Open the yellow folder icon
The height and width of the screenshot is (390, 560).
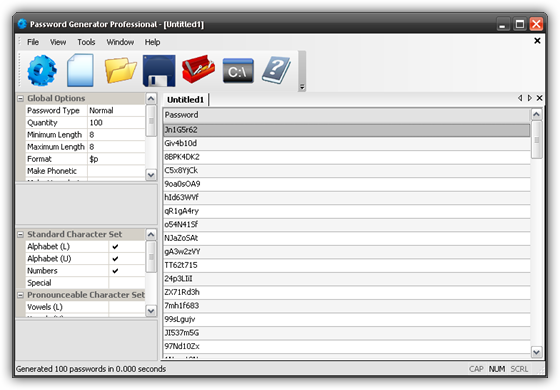(x=120, y=70)
